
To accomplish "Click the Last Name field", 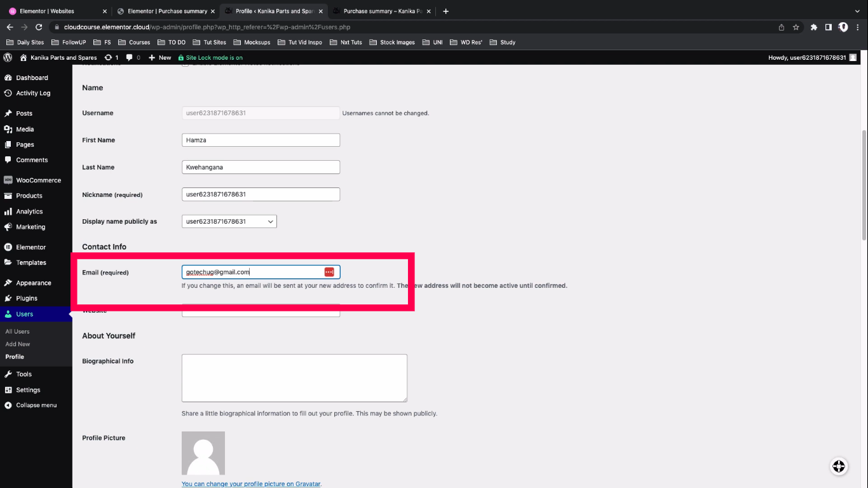I will 261,167.
